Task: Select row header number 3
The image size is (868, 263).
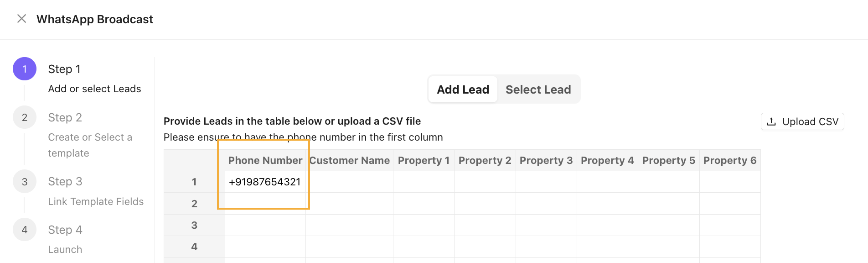Action: (194, 225)
